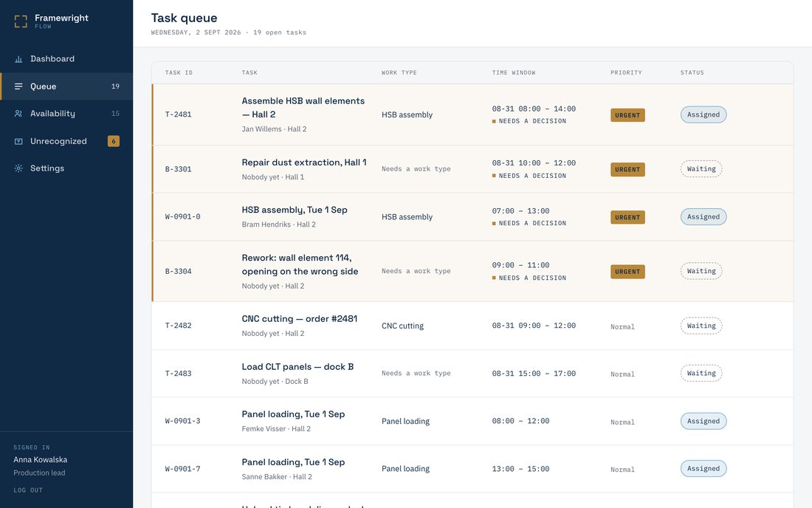Image resolution: width=812 pixels, height=508 pixels.
Task: Click 'Needs a decision' flag on row T-2481
Action: tap(529, 121)
